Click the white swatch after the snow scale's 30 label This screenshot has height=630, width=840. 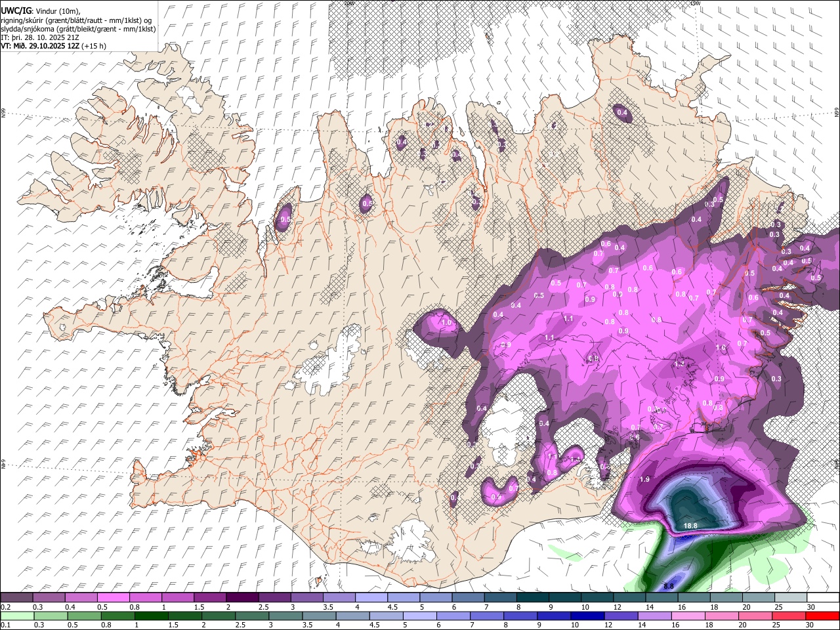(x=822, y=598)
